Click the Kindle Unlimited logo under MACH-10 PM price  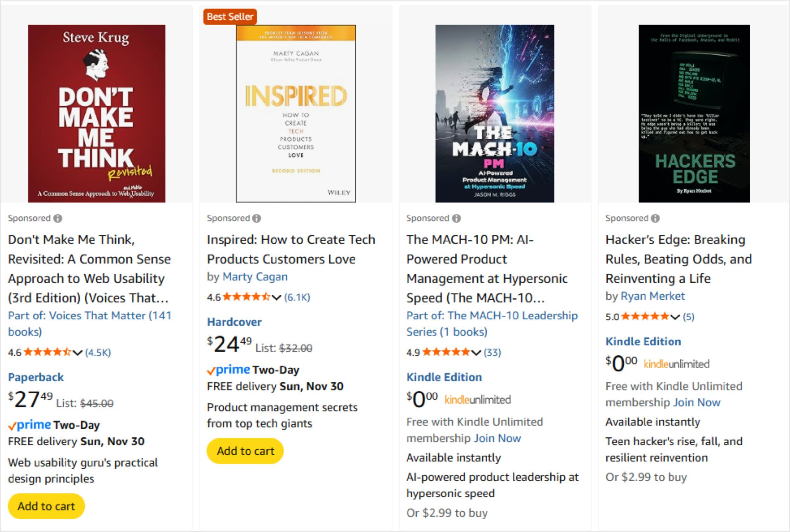click(478, 400)
